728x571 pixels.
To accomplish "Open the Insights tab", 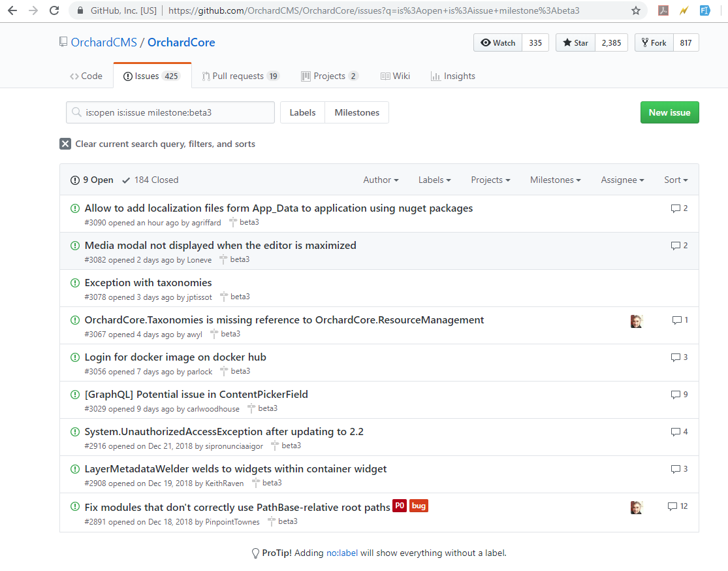I will [453, 76].
